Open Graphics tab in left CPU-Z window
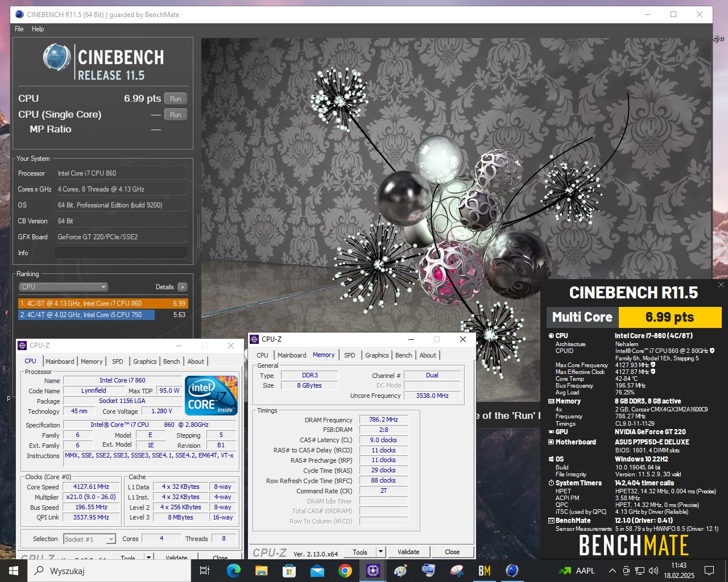Viewport: 728px width, 582px height. tap(144, 361)
